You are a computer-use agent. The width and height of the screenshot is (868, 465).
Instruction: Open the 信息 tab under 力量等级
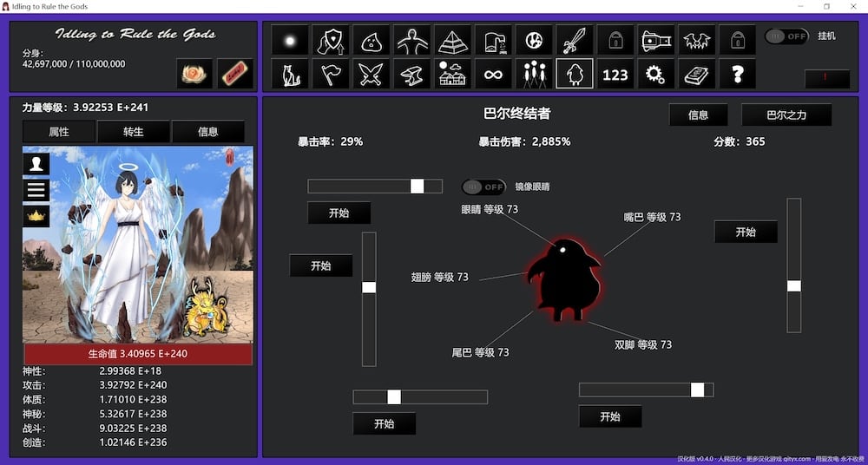[208, 132]
